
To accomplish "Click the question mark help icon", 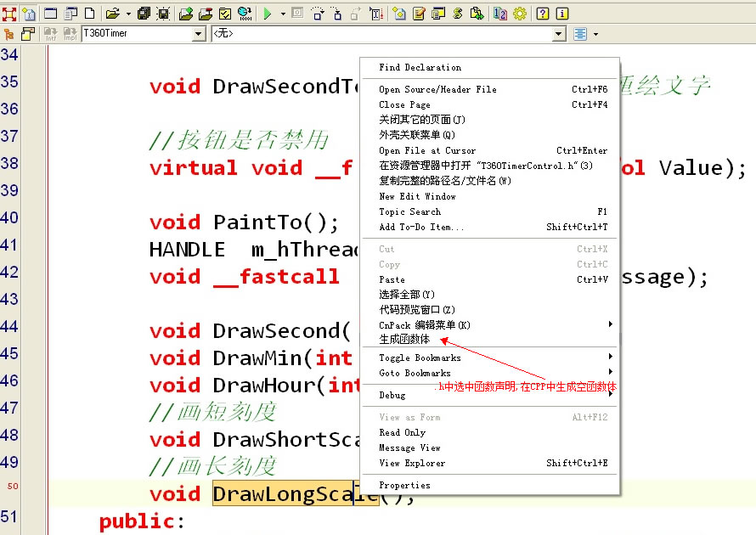I will pyautogui.click(x=543, y=13).
